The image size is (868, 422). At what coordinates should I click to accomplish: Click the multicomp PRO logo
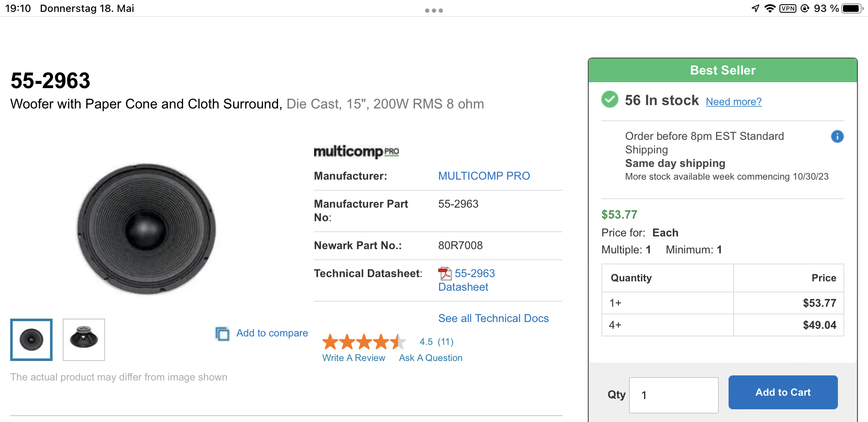(x=356, y=151)
